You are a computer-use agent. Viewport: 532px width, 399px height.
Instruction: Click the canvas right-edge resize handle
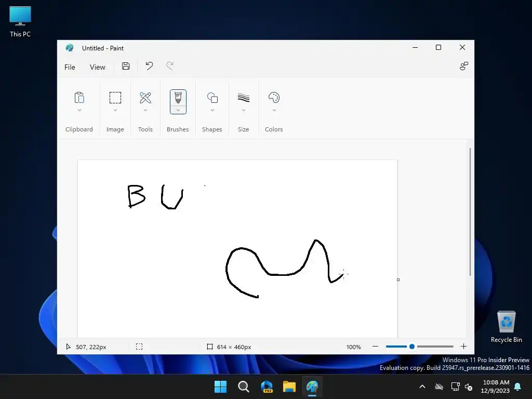[398, 280]
